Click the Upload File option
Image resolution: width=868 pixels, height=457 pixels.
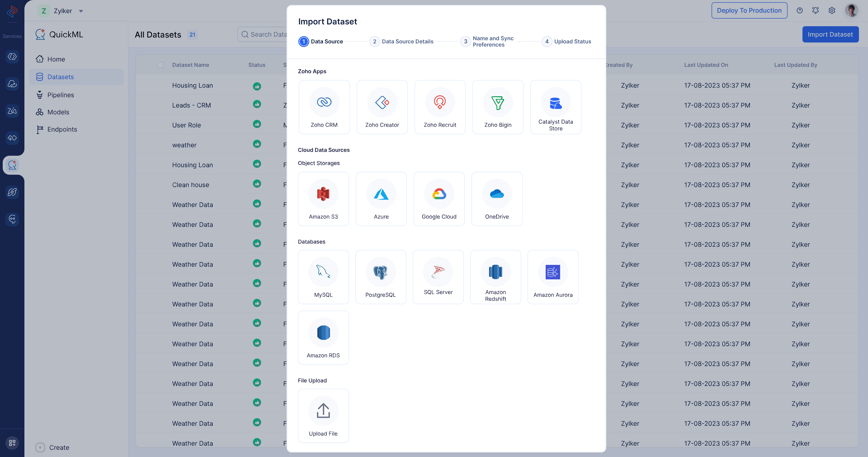323,416
